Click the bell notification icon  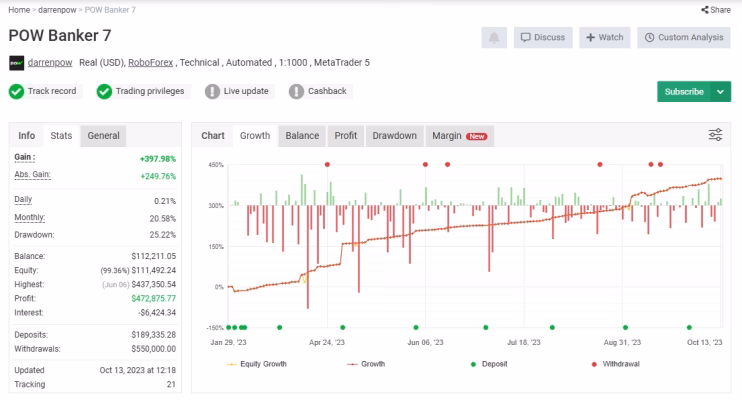[494, 37]
